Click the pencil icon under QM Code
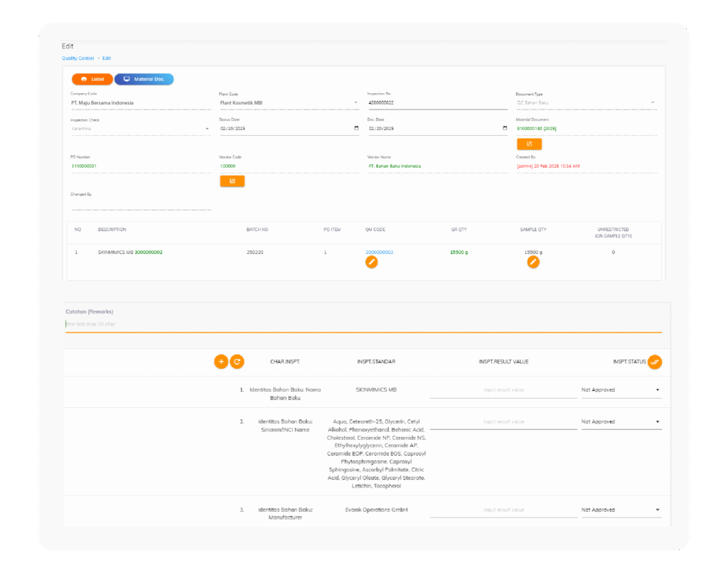This screenshot has height=570, width=728. coord(371,262)
